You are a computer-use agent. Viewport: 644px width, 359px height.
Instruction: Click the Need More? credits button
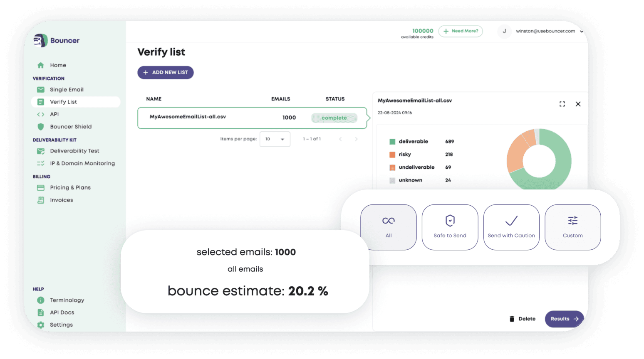click(x=461, y=31)
